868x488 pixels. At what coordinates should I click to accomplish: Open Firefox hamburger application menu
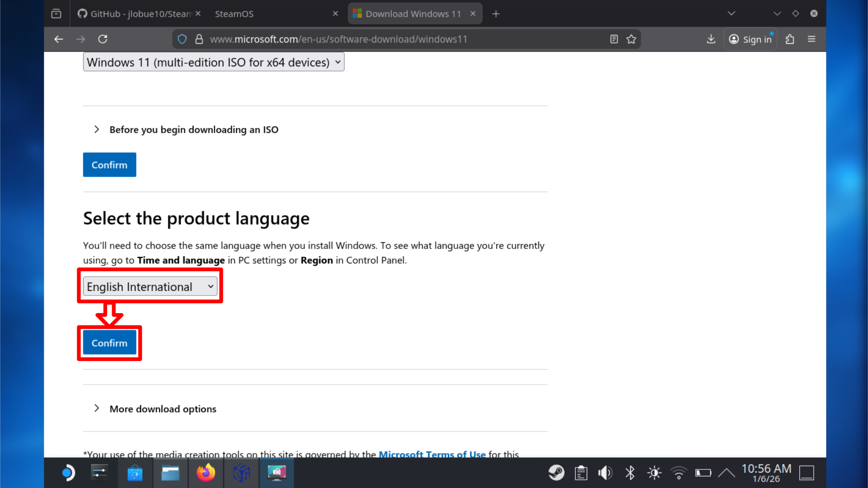tap(811, 39)
